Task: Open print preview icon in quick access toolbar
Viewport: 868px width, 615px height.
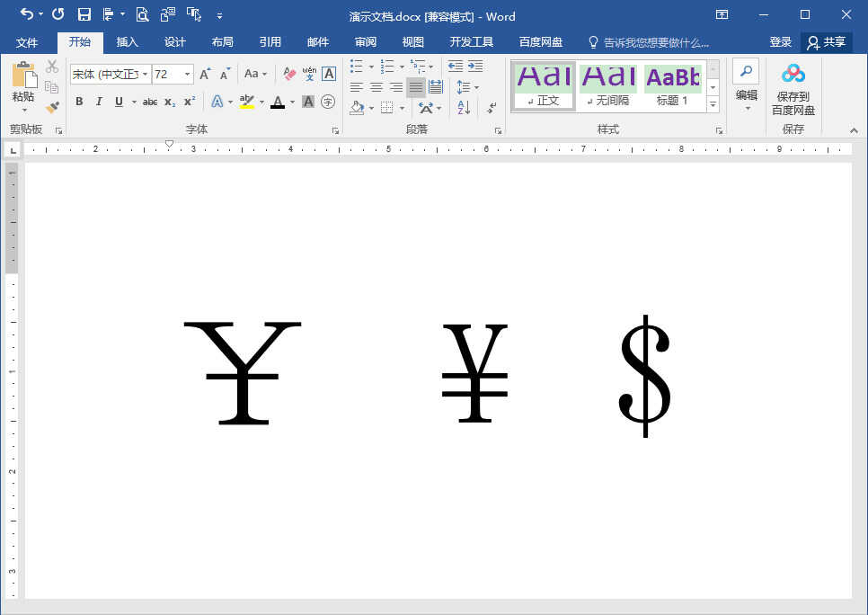Action: (143, 14)
